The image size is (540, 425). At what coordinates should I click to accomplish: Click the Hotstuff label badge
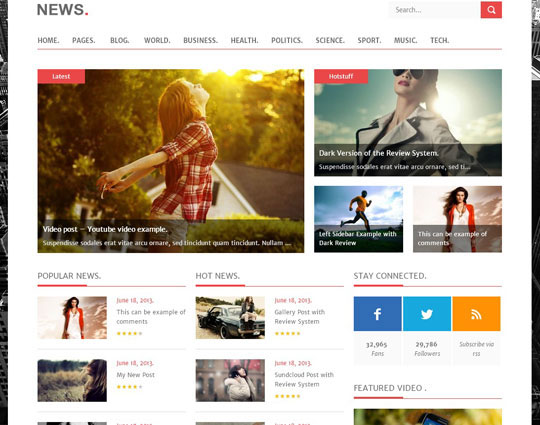[341, 76]
